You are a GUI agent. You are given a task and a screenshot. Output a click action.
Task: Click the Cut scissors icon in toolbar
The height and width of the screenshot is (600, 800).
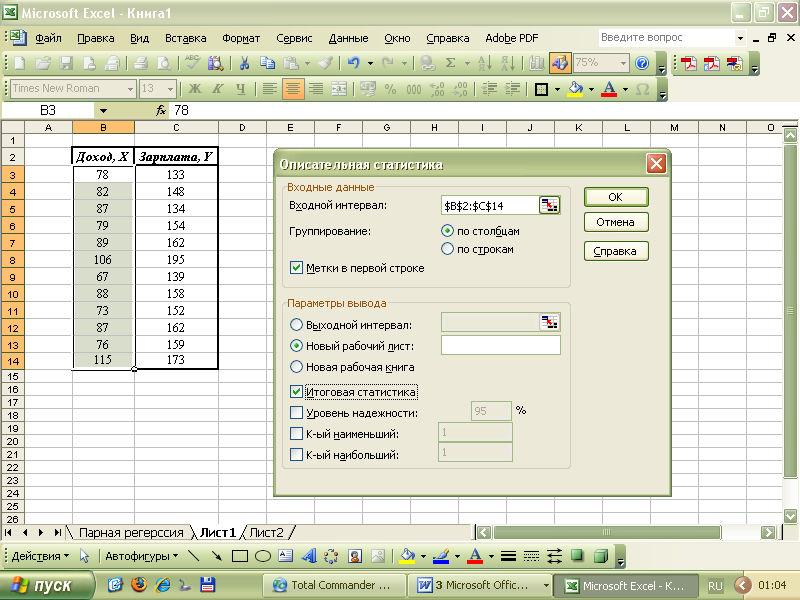(x=244, y=63)
